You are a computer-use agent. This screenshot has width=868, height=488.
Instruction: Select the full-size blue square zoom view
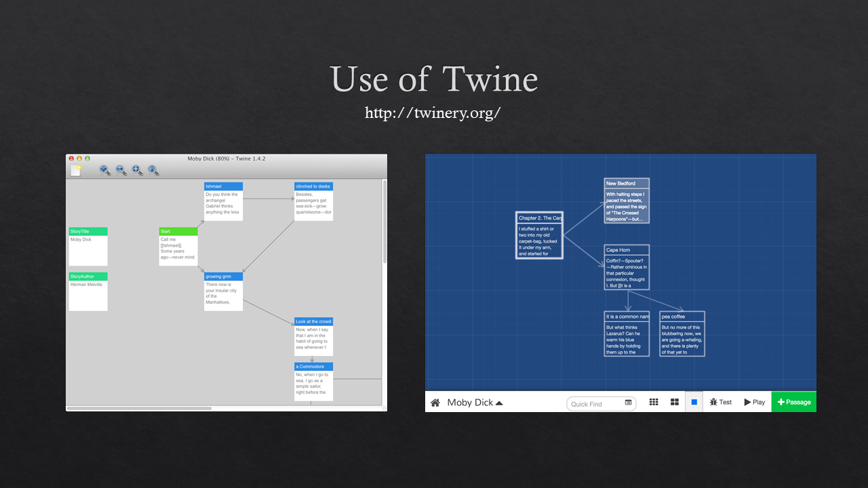(694, 402)
